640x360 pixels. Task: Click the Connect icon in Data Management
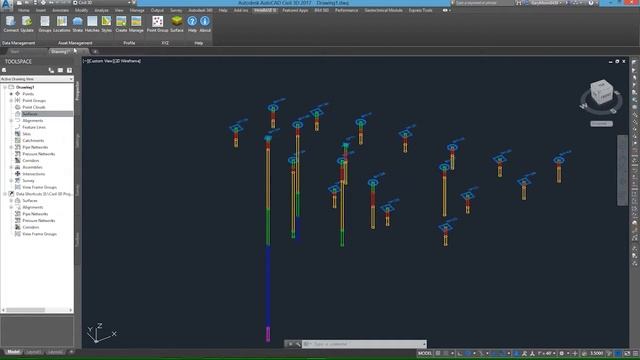pos(11,24)
